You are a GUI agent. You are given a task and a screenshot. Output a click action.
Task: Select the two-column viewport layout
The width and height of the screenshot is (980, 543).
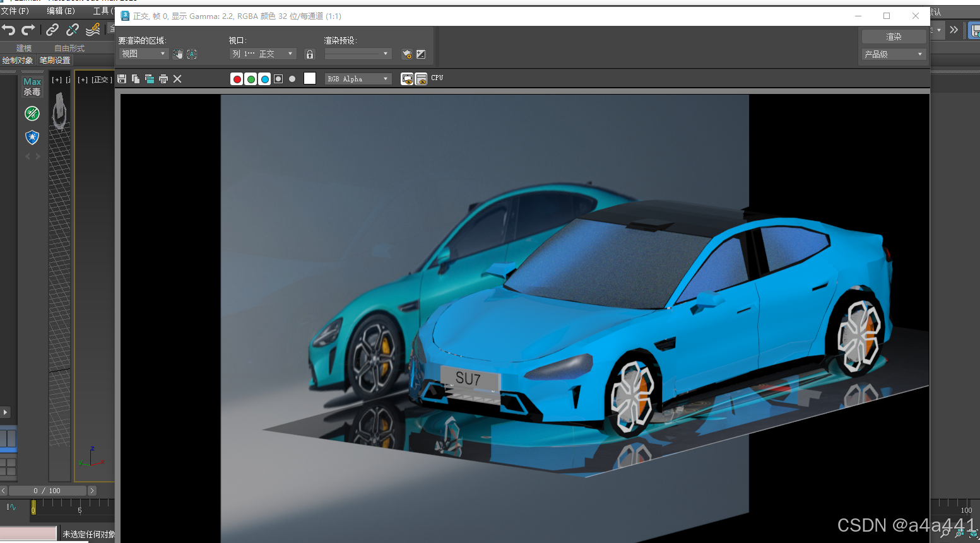[8, 438]
